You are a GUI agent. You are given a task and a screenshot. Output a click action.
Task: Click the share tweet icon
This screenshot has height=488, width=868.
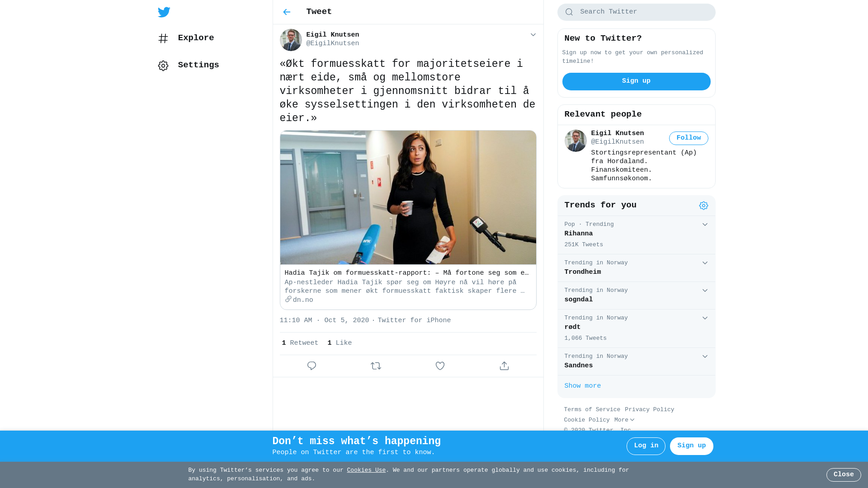tap(504, 366)
